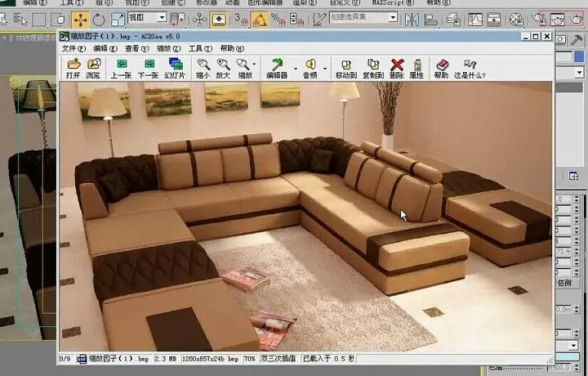Click the zoom in (放大) magnifier icon

[x=223, y=68]
